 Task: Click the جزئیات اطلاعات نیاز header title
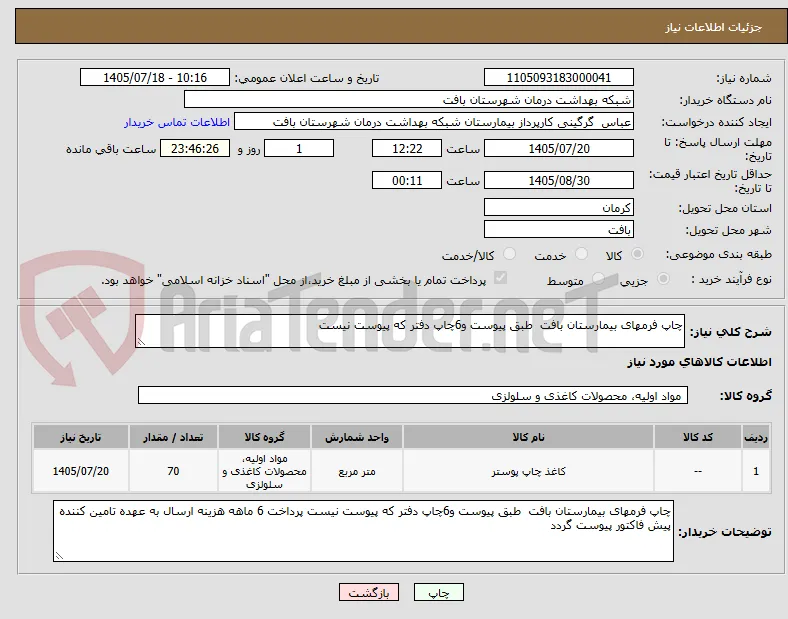(x=714, y=27)
